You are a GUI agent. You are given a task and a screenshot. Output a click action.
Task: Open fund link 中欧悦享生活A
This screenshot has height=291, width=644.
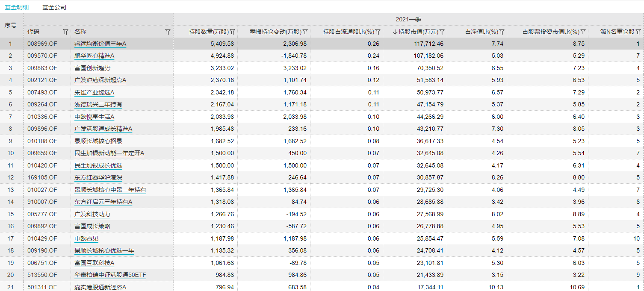pyautogui.click(x=95, y=117)
